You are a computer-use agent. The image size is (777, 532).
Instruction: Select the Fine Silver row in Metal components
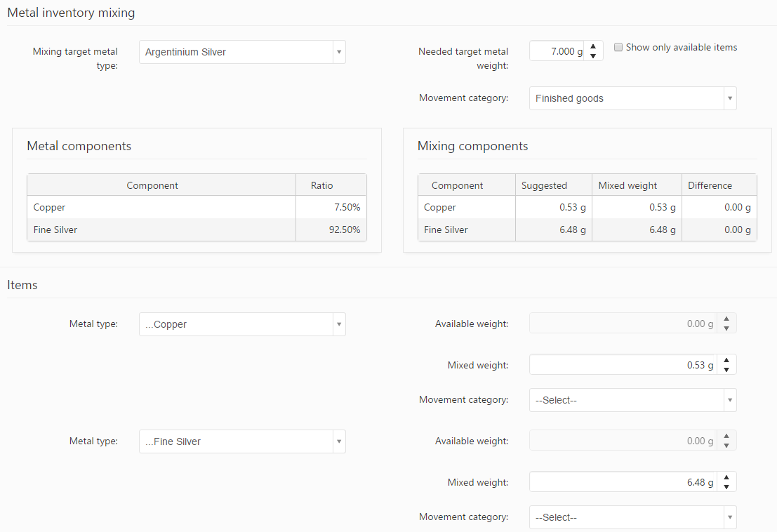[x=161, y=230]
